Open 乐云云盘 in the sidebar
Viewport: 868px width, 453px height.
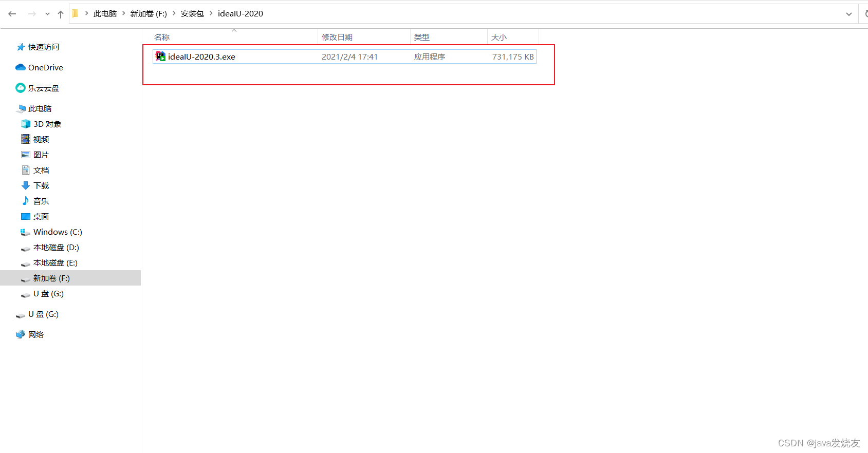point(44,88)
